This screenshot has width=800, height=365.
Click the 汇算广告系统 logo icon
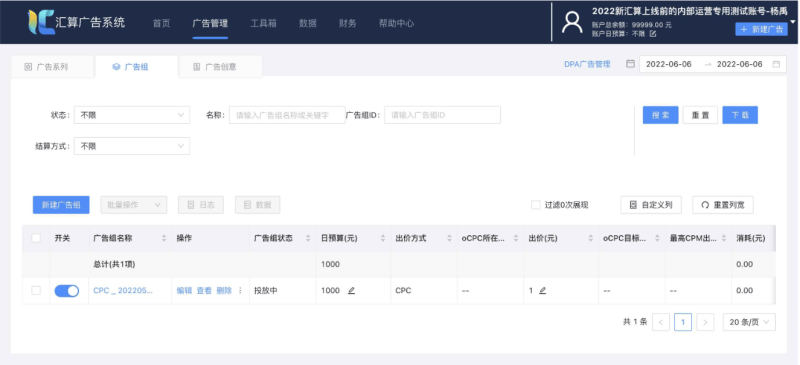(x=41, y=22)
